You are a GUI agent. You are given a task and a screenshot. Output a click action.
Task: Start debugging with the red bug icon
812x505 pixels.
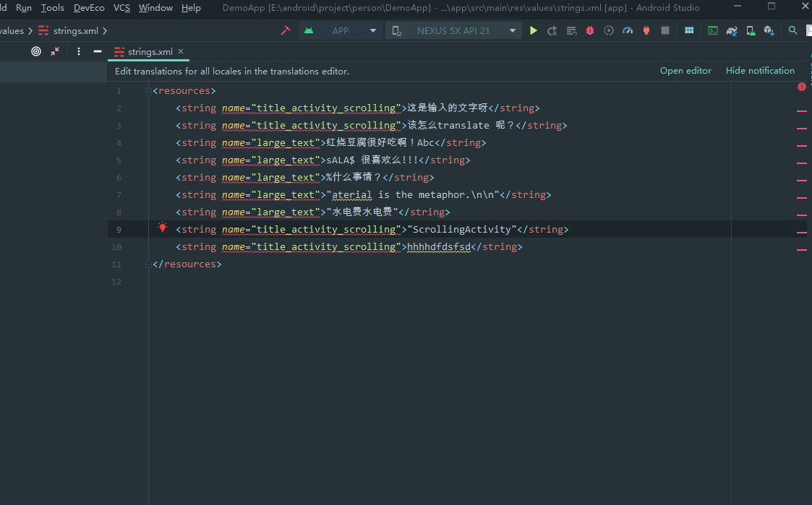pyautogui.click(x=590, y=30)
